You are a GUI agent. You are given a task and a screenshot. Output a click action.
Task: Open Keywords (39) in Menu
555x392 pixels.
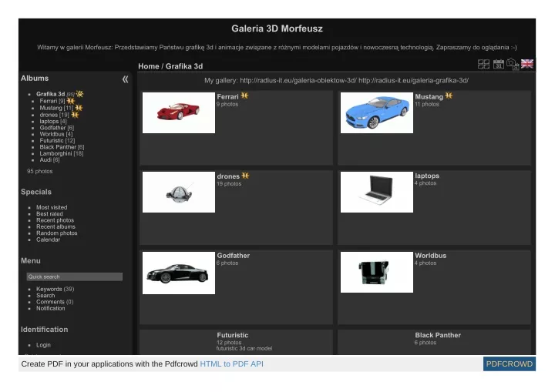click(x=55, y=289)
